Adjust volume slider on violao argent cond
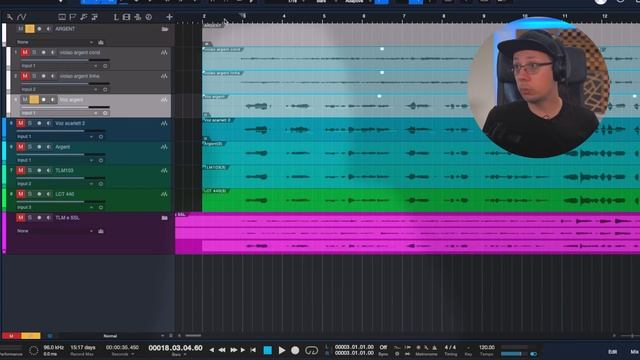The image size is (640, 360). pyautogui.click(x=65, y=60)
